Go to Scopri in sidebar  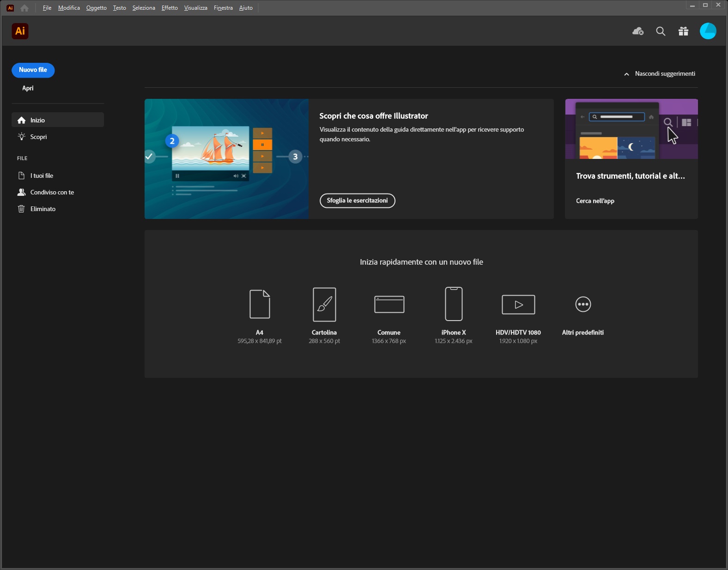tap(58, 137)
